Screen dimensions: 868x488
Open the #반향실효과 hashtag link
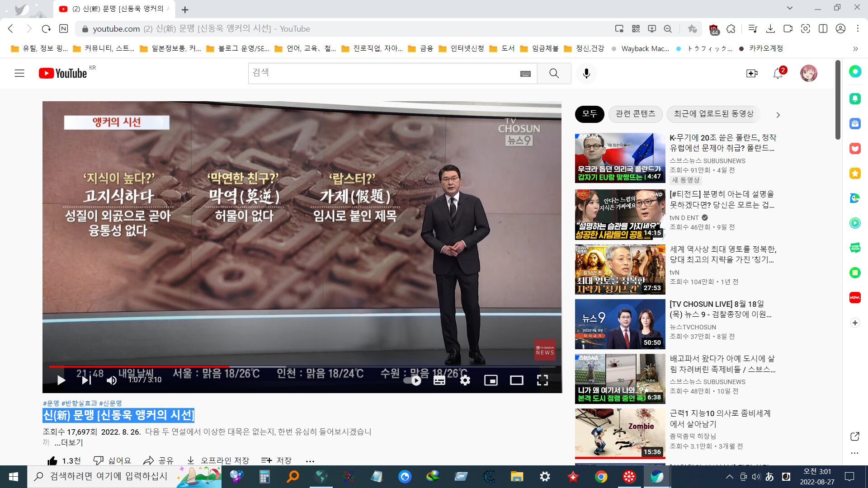(x=79, y=403)
